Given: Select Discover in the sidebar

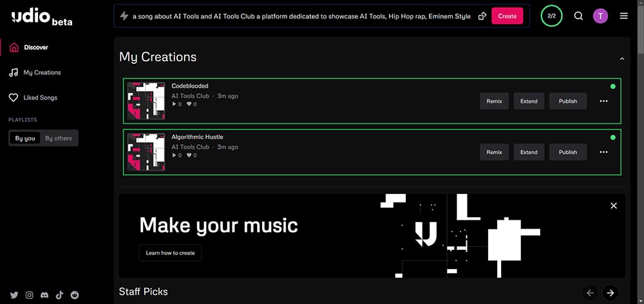Looking at the screenshot, I should (x=36, y=47).
